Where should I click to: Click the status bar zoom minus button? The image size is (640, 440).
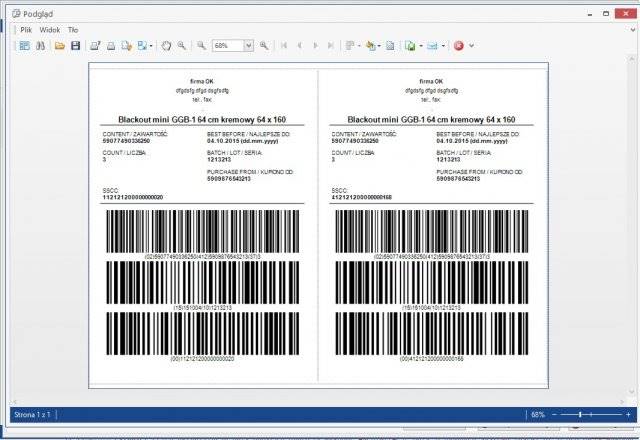[554, 415]
